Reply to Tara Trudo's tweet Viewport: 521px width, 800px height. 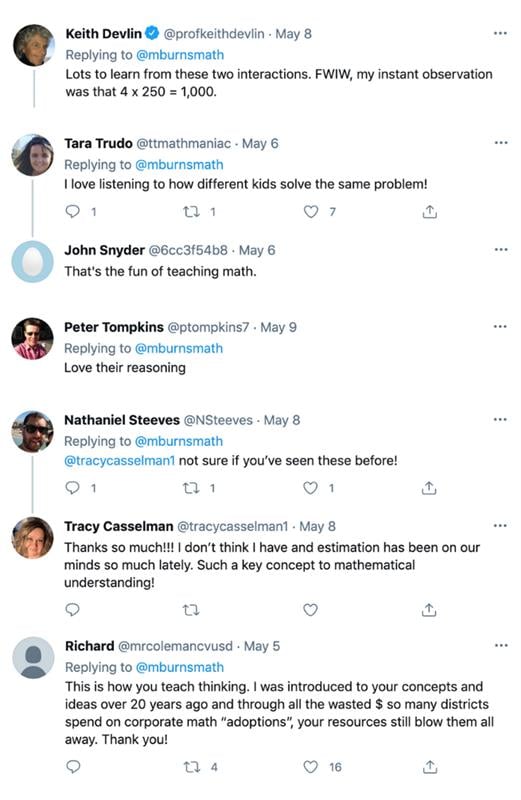(x=72, y=211)
